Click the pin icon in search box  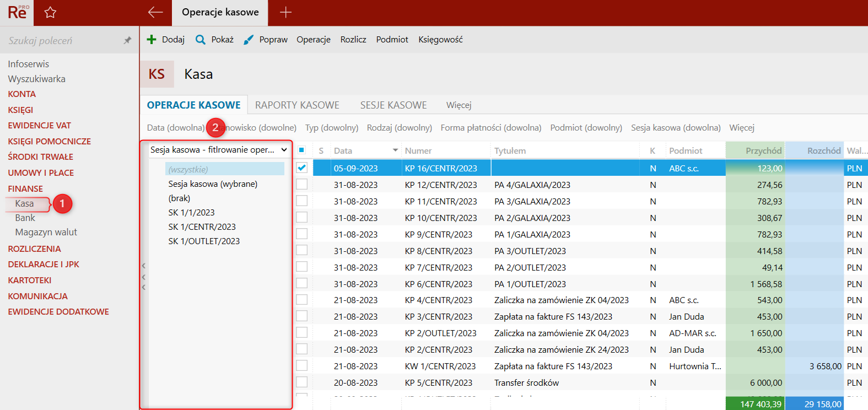tap(127, 40)
